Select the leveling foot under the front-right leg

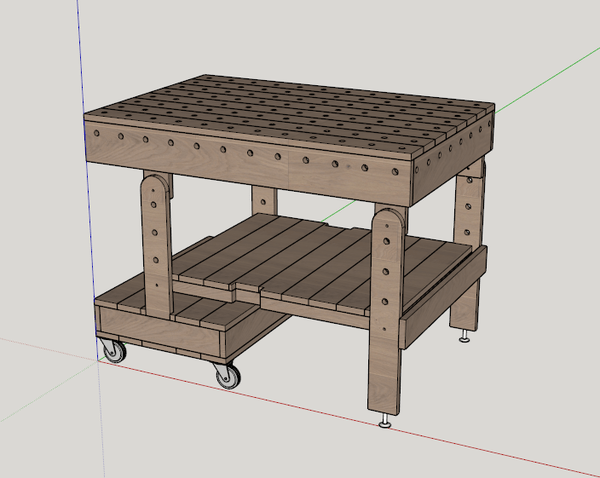385,423
